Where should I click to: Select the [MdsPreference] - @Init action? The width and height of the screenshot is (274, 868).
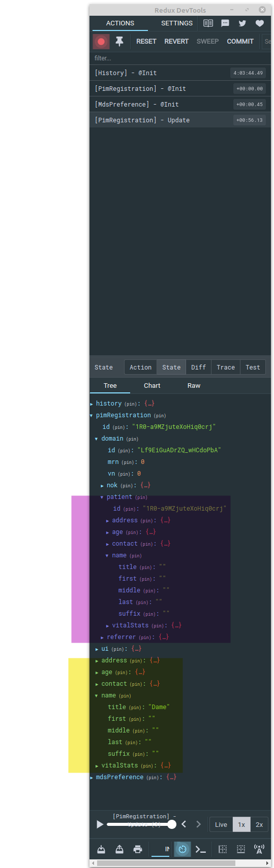[180, 104]
